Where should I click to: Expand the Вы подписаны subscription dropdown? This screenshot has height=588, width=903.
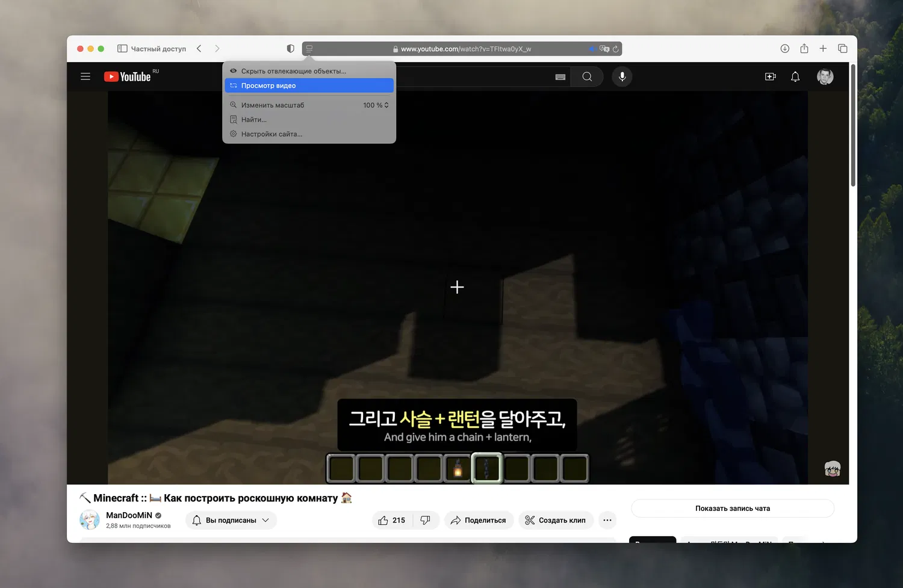click(231, 520)
